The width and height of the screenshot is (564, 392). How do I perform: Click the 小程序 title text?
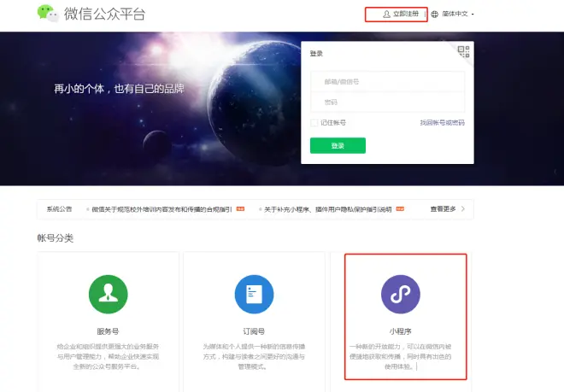point(400,331)
